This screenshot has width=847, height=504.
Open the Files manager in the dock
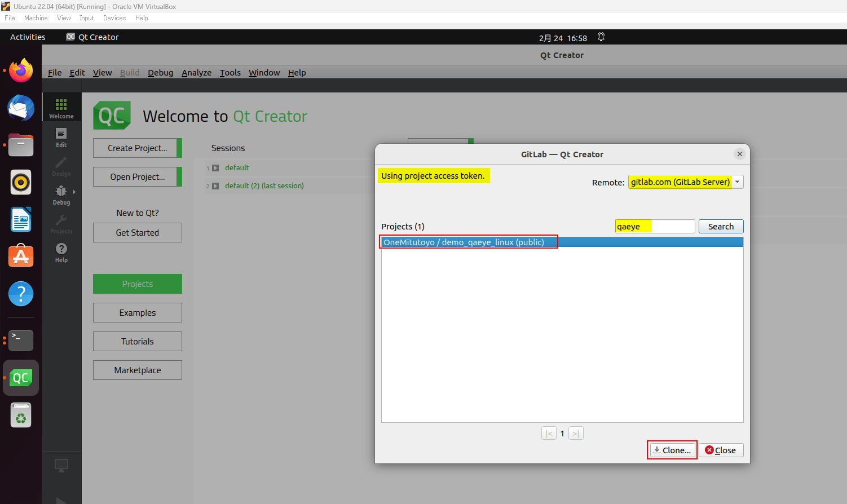pos(21,145)
